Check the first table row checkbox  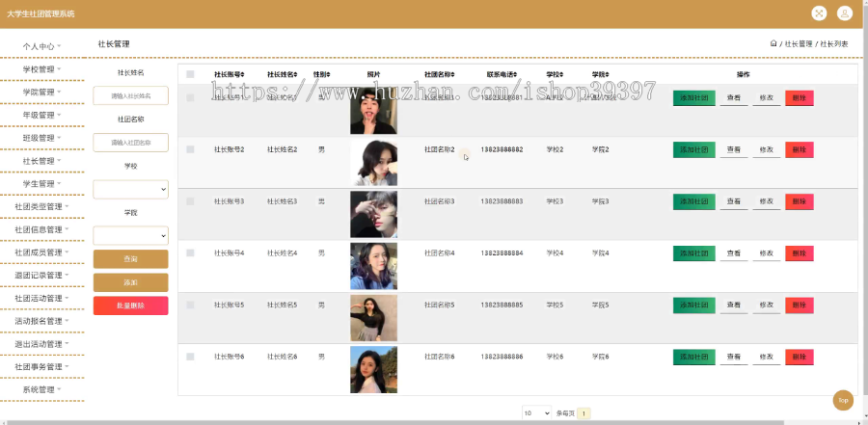point(190,98)
